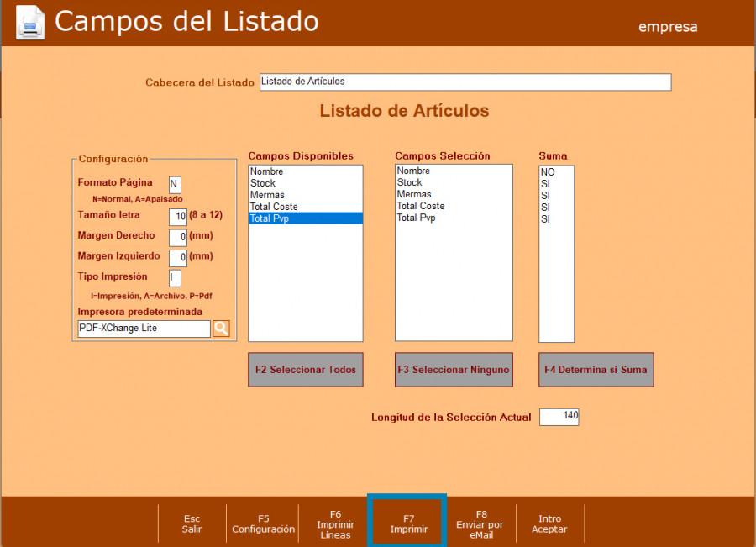Click the Margen Derecho input box
Screen dimensions: 756x547
tap(177, 237)
